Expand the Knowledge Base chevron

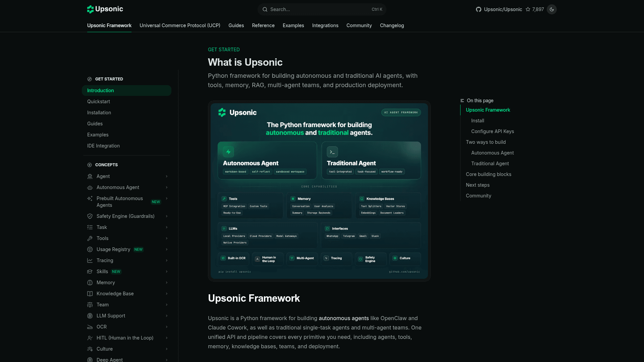pyautogui.click(x=167, y=294)
